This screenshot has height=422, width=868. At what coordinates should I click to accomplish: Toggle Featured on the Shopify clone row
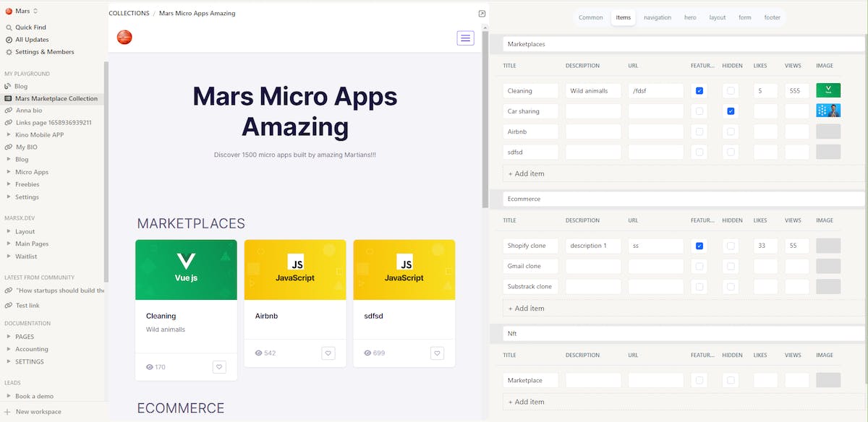pos(699,246)
